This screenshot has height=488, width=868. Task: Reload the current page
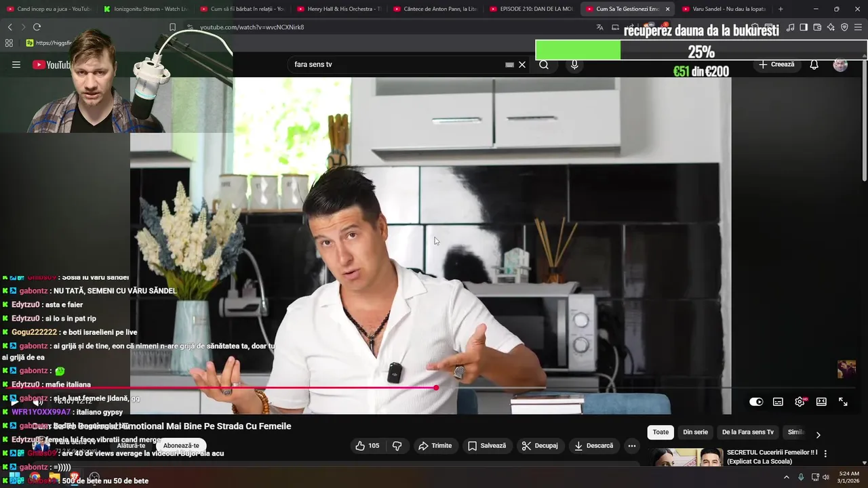click(37, 27)
